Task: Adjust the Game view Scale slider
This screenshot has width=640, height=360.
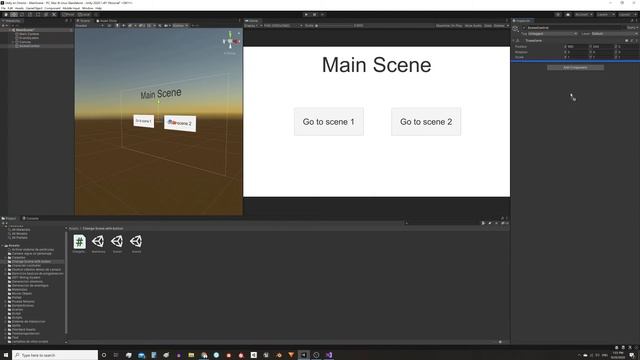Action: click(x=335, y=26)
